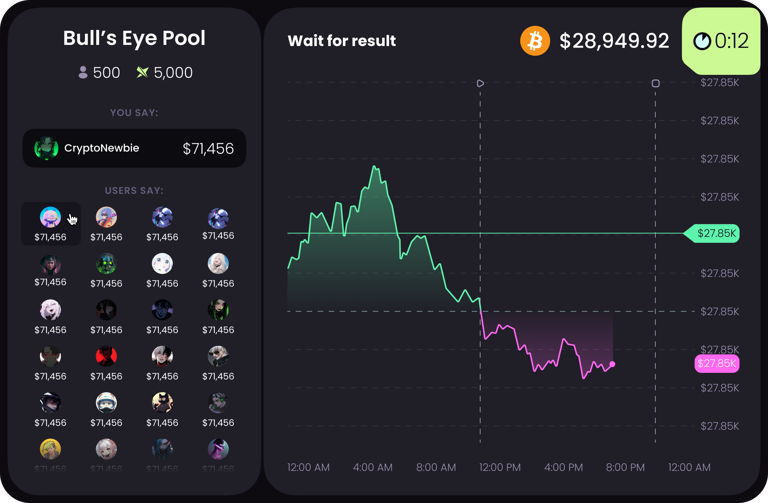The height and width of the screenshot is (503, 768).
Task: Select the play start marker on chart
Action: click(x=480, y=83)
